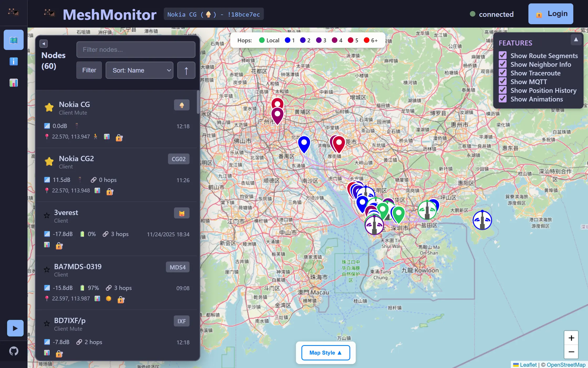Click the sort direction arrow button
The image size is (588, 368).
coord(186,70)
